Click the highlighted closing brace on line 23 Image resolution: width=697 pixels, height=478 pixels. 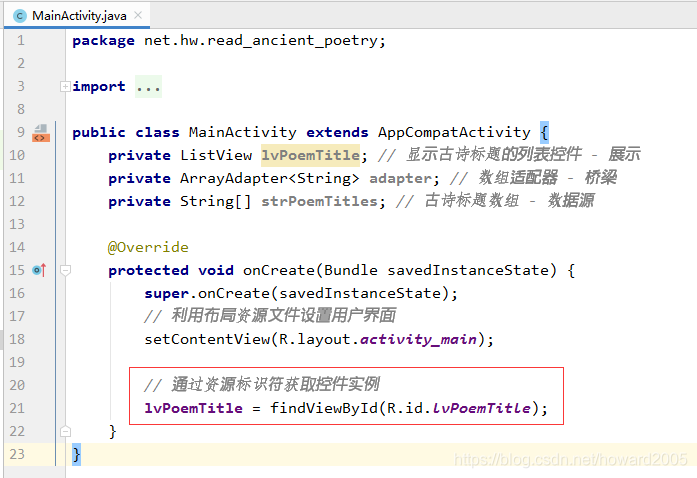coord(76,454)
